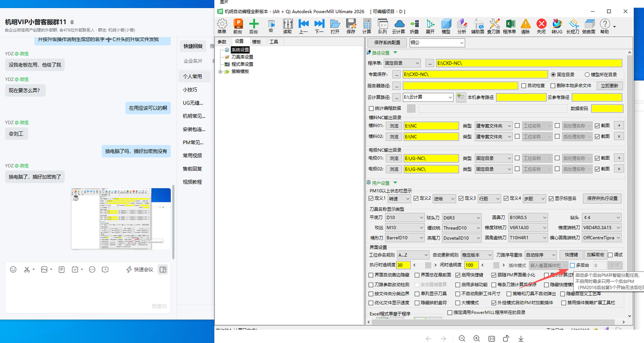
Task: Go to previous with the 上一 icon
Action: point(303,26)
